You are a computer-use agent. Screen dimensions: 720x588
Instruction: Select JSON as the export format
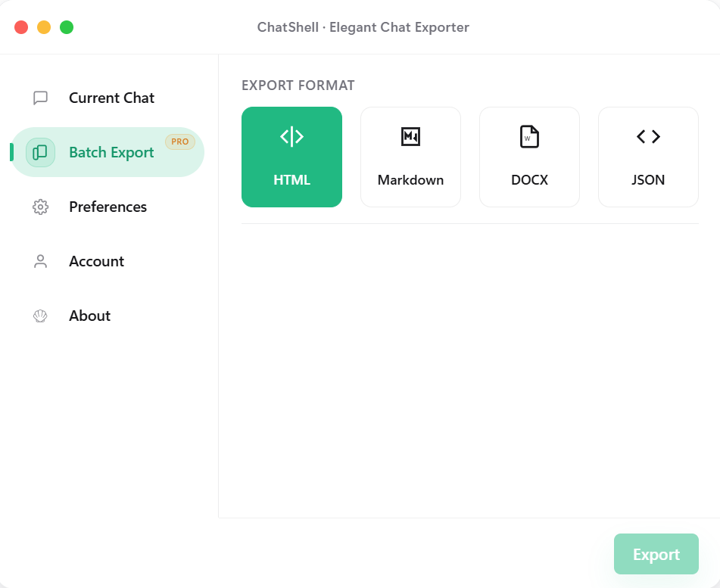tap(647, 157)
